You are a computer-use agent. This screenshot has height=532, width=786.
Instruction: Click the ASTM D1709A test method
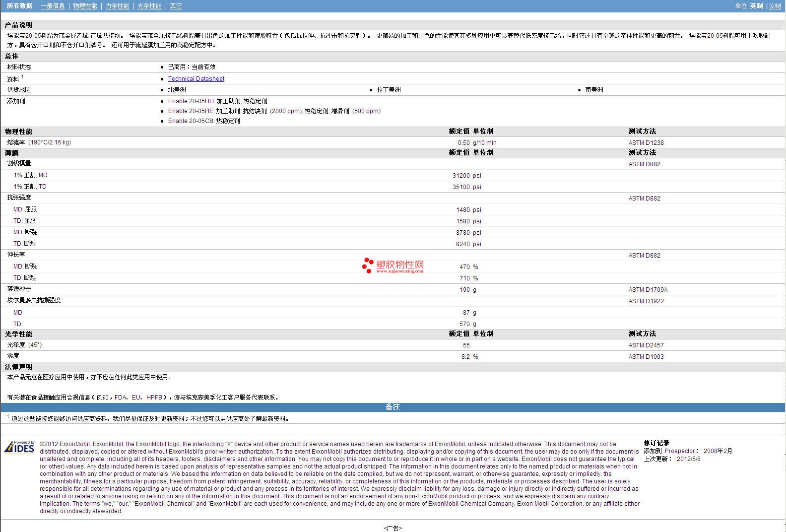pos(648,290)
